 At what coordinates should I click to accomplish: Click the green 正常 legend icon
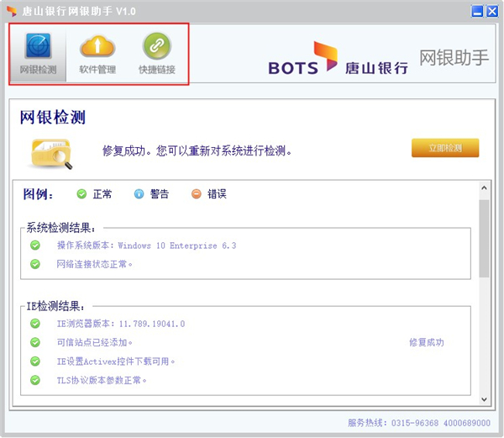coord(81,194)
